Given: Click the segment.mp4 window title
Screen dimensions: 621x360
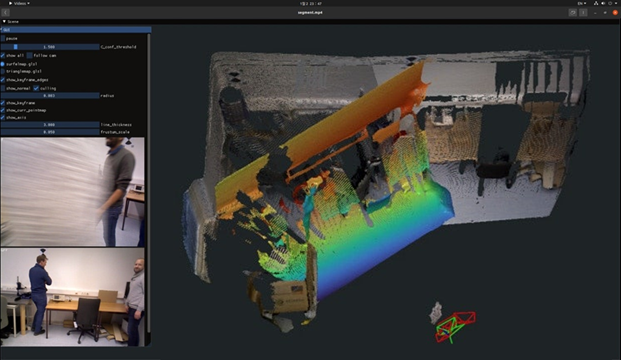Looking at the screenshot, I should tap(310, 13).
